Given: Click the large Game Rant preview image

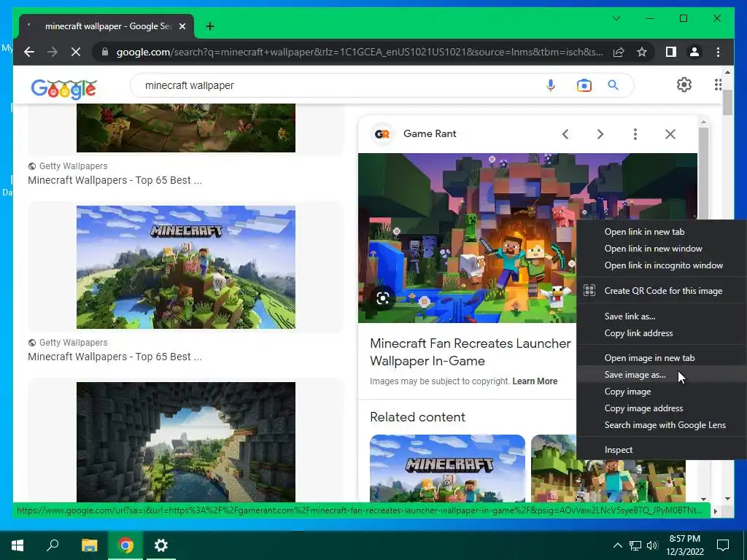Looking at the screenshot, I should click(467, 238).
